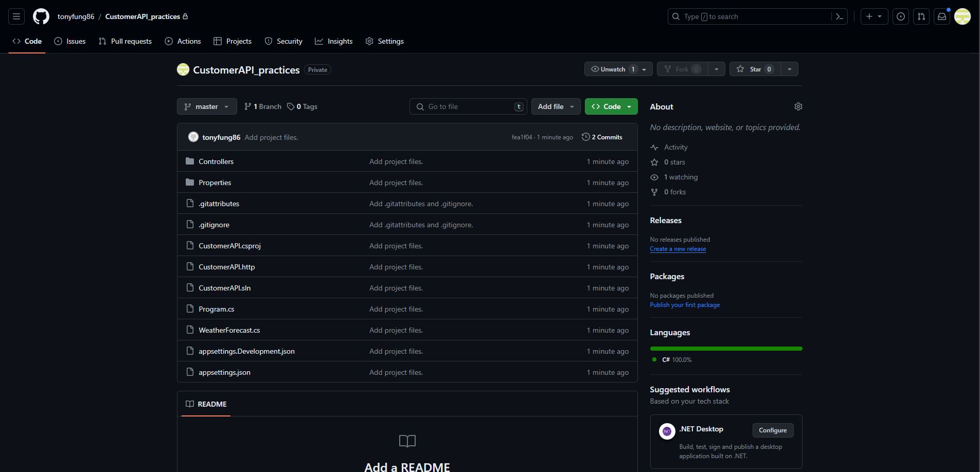Click Create a new release link
980x472 pixels.
click(678, 249)
